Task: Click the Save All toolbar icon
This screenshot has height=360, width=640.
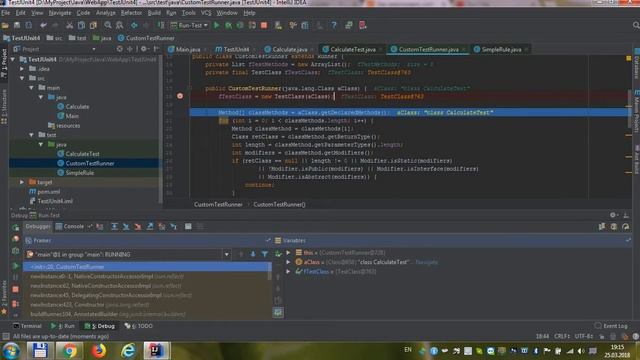Action: (17, 25)
